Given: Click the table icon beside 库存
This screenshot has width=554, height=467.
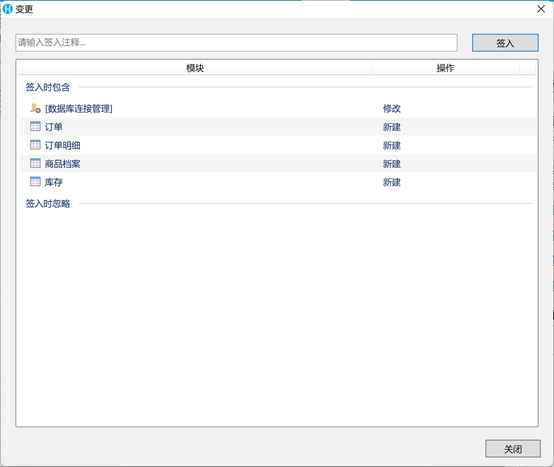Looking at the screenshot, I should pos(35,182).
